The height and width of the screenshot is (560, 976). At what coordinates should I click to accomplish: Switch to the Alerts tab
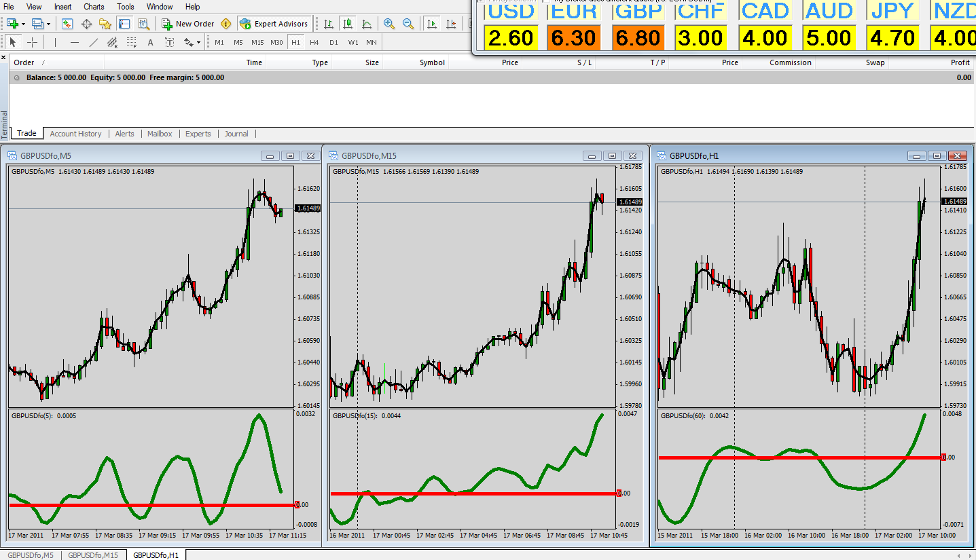click(125, 134)
